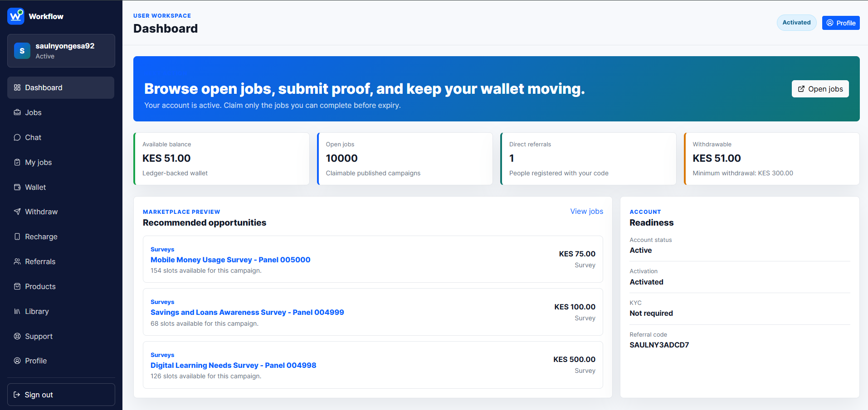Open the Chat section
The width and height of the screenshot is (868, 410).
pos(61,137)
